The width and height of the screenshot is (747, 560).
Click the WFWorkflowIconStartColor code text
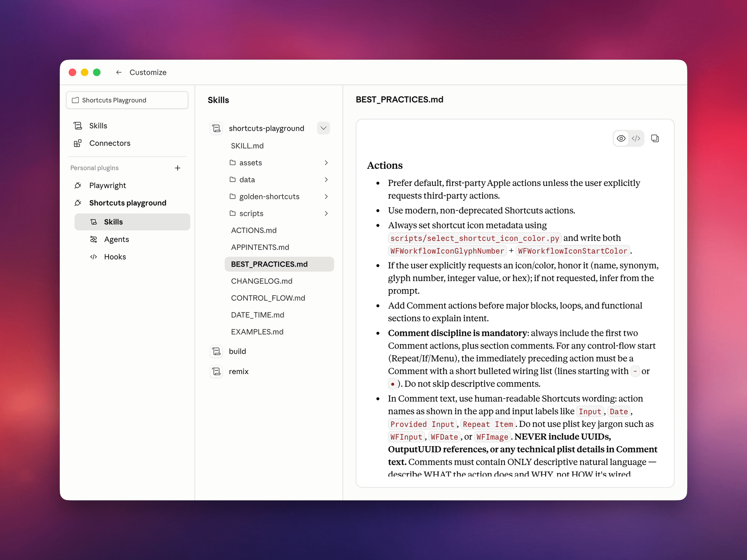(x=573, y=251)
